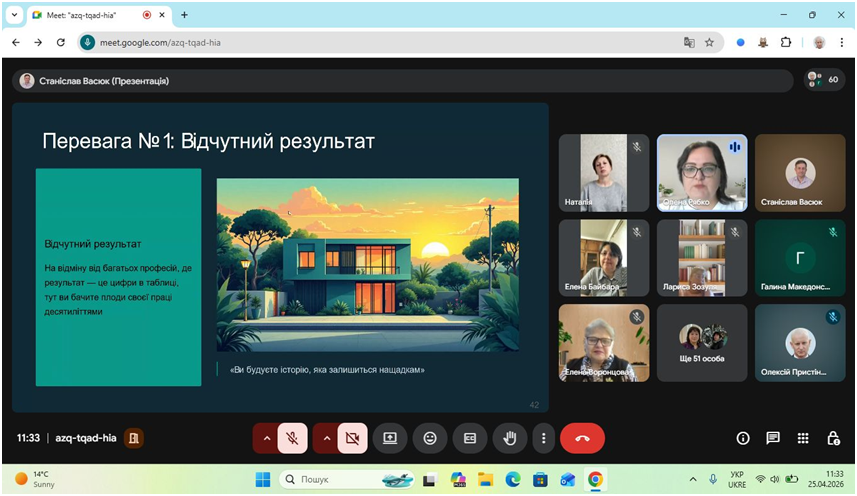The height and width of the screenshot is (496, 857).
Task: Open host controls lock icon
Action: pyautogui.click(x=833, y=438)
